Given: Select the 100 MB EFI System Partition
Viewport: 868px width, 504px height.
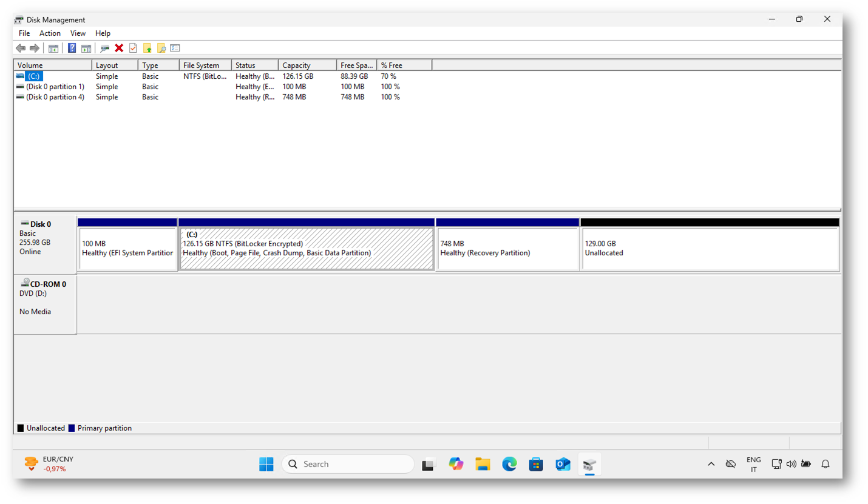Looking at the screenshot, I should point(127,249).
